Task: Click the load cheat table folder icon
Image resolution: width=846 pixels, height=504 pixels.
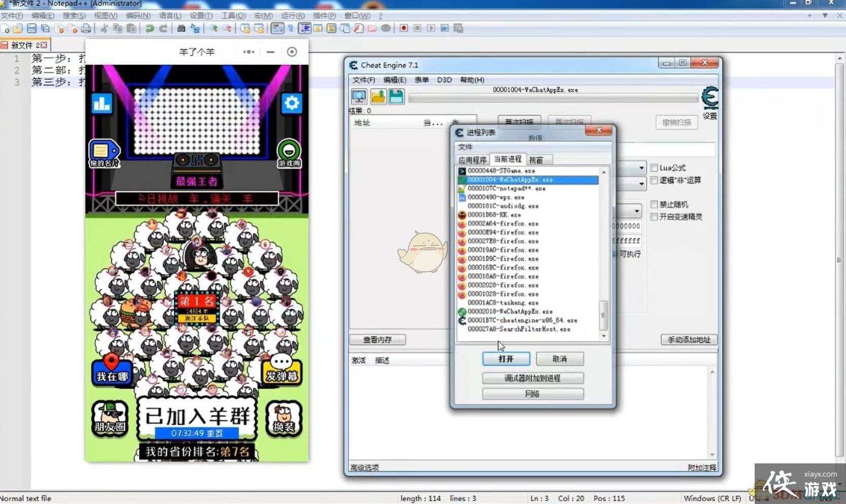Action: (x=378, y=96)
